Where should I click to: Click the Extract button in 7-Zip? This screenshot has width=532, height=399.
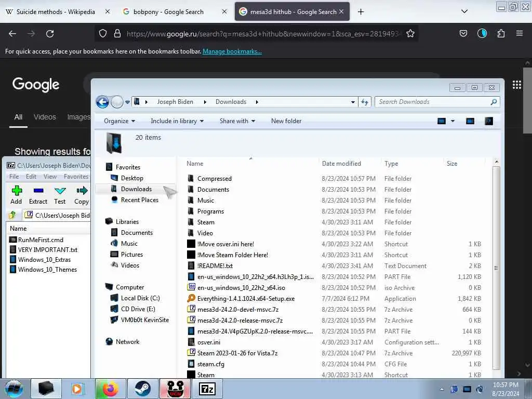pos(38,195)
